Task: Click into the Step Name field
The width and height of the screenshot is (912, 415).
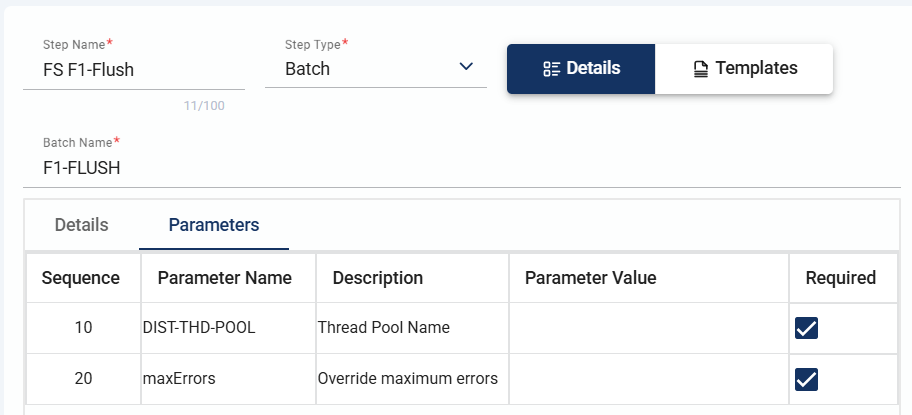Action: pyautogui.click(x=133, y=70)
